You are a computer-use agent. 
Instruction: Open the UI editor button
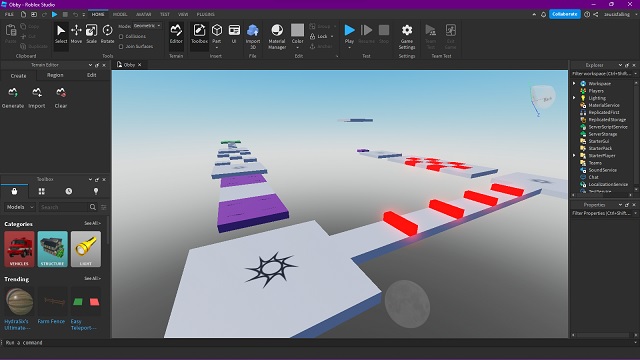pyautogui.click(x=234, y=34)
